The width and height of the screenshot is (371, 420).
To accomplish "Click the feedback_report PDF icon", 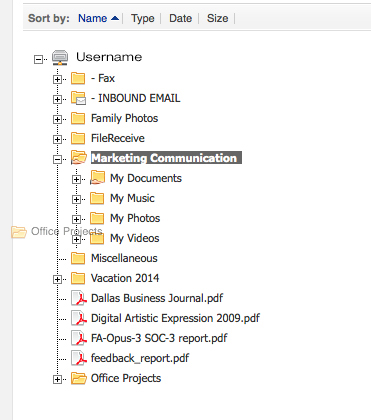I will click(79, 358).
